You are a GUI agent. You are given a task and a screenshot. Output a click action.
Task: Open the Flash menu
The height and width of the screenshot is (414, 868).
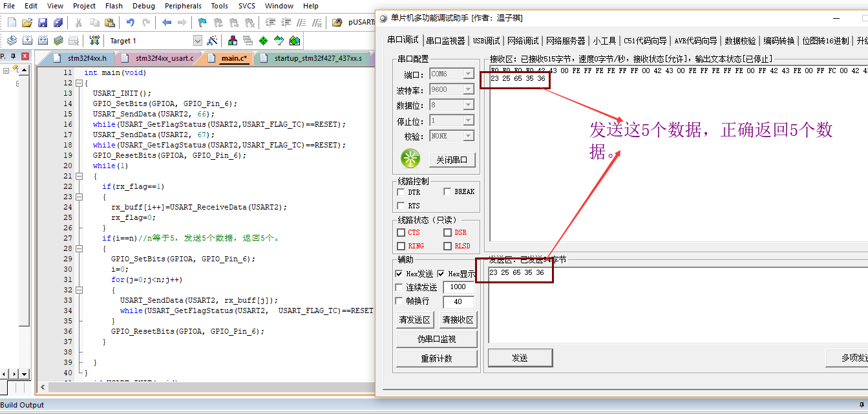coord(114,6)
